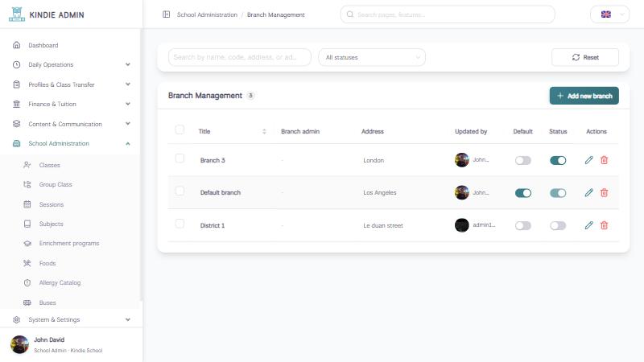644x362 pixels.
Task: Click the System & Settings gear icon
Action: click(x=16, y=319)
